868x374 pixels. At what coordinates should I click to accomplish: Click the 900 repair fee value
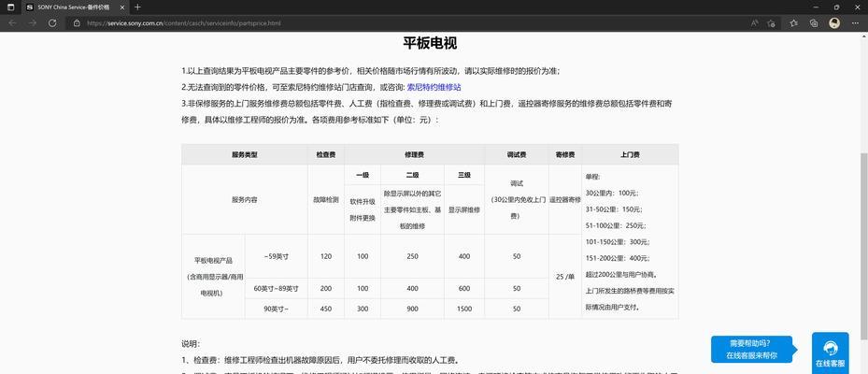412,309
